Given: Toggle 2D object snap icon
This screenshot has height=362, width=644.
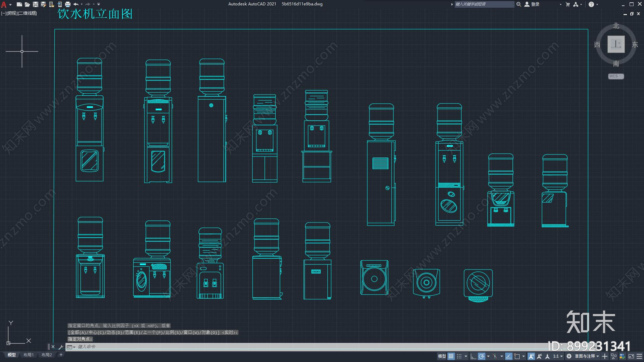Looking at the screenshot, I should (517, 356).
